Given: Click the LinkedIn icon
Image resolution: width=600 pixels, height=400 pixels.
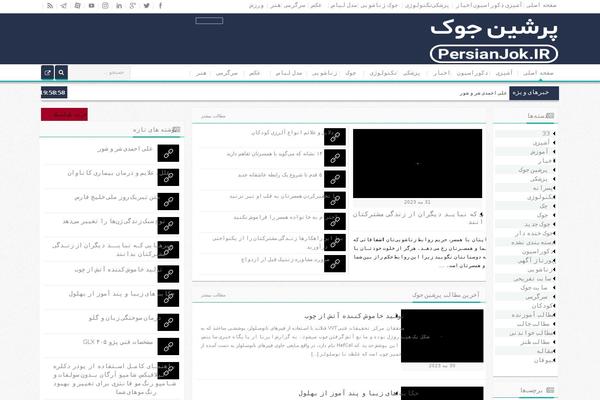Looking at the screenshot, I should [119, 5].
